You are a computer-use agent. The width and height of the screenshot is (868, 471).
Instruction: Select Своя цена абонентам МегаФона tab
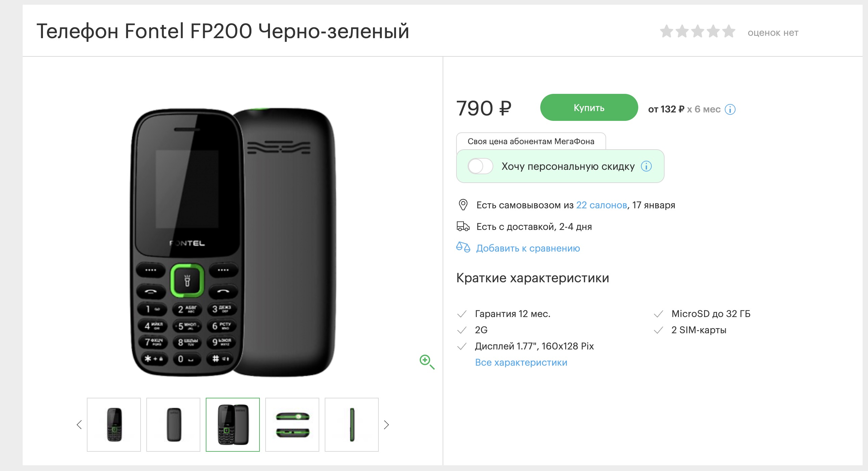(x=531, y=141)
